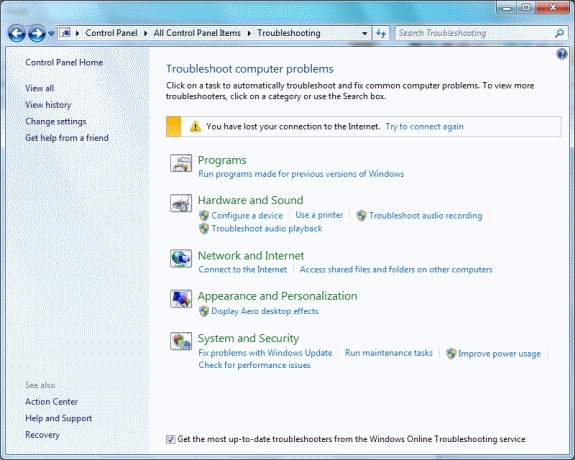Close the Troubleshooting window
Screen dimensions: 575x460
553,7
